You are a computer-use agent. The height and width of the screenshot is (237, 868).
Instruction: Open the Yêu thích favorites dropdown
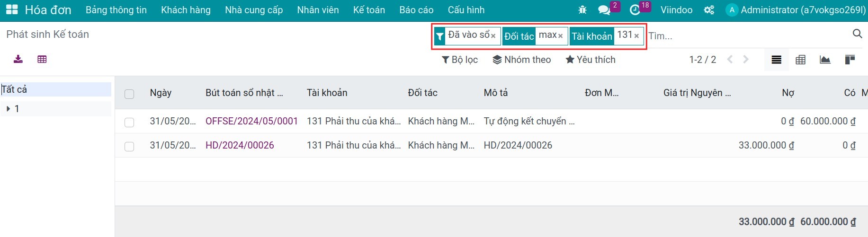591,60
